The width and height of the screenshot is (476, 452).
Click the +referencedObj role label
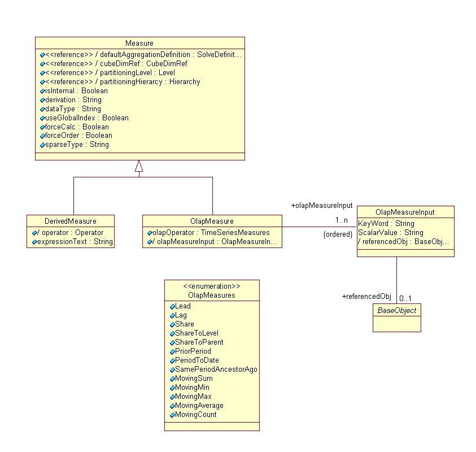click(x=366, y=297)
